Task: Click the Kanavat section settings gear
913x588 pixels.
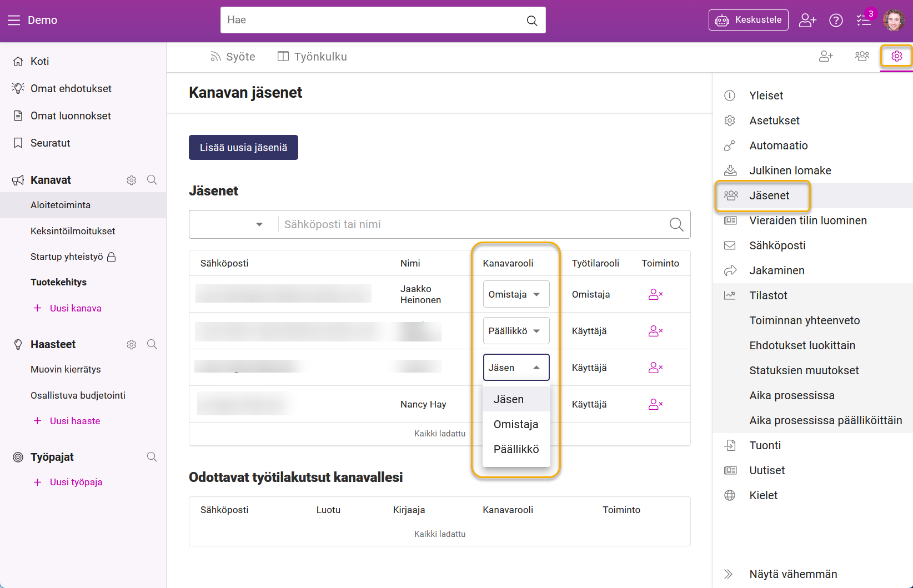Action: click(132, 180)
